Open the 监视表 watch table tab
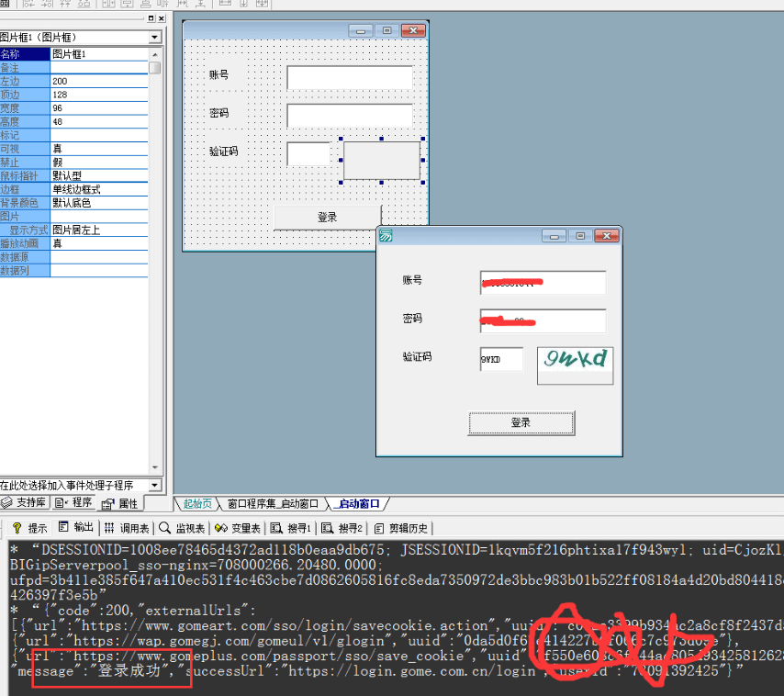The image size is (784, 696). click(185, 528)
